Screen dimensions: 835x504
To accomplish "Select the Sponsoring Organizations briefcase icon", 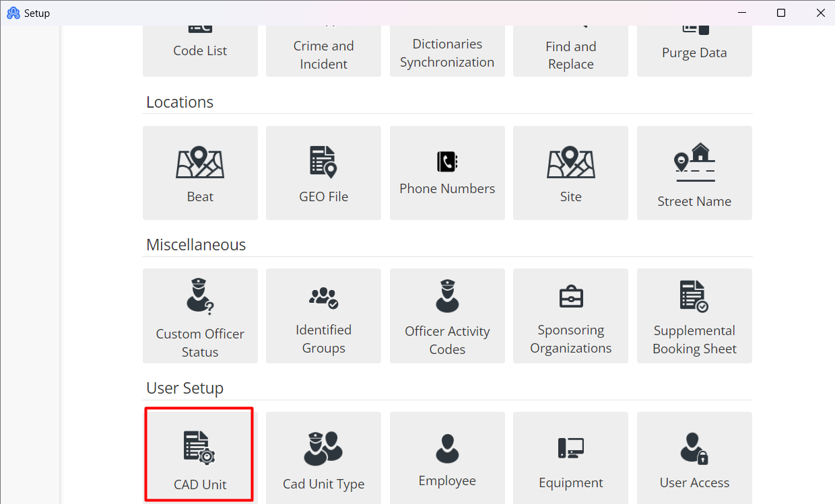I will coord(570,316).
